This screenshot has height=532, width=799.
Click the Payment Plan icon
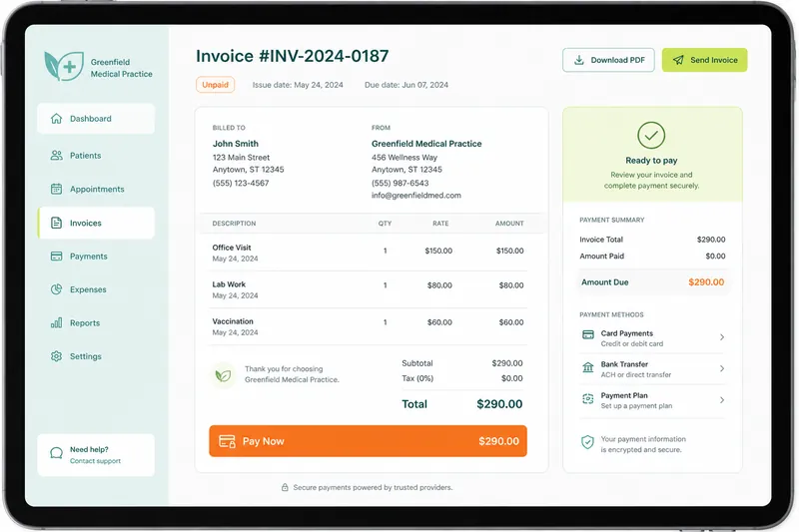tap(588, 398)
